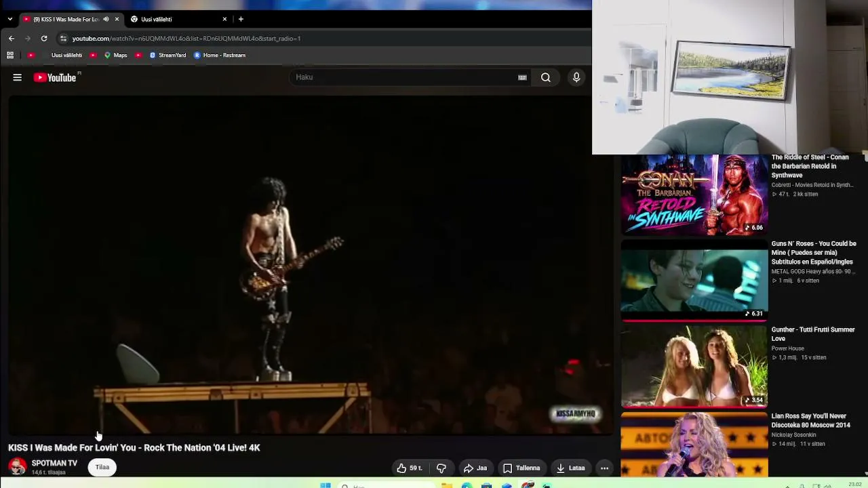Open 'The Riddle of Steel - Conan' title
The width and height of the screenshot is (868, 488).
(x=810, y=166)
